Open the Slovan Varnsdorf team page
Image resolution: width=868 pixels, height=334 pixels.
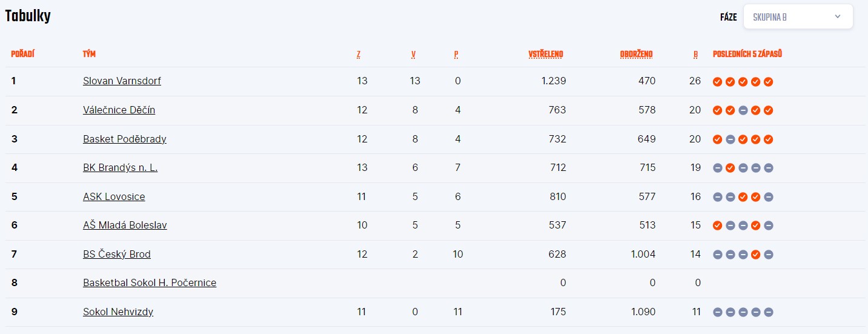[x=122, y=81]
